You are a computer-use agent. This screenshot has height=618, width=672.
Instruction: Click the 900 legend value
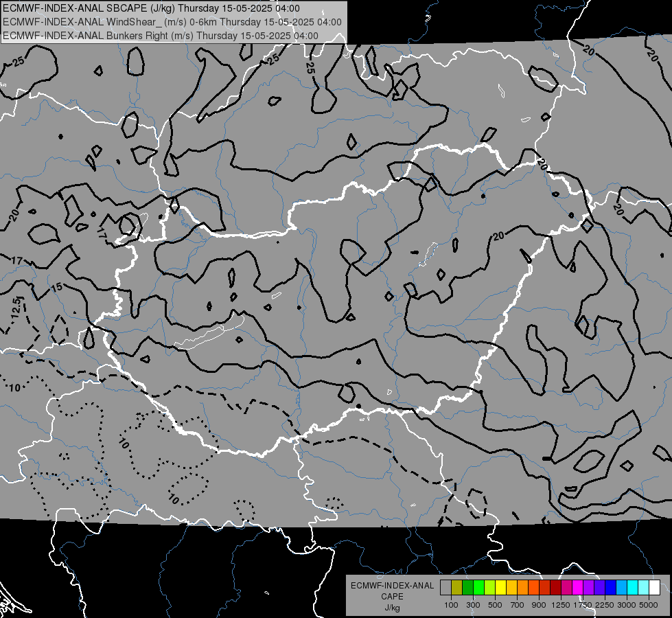(539, 605)
